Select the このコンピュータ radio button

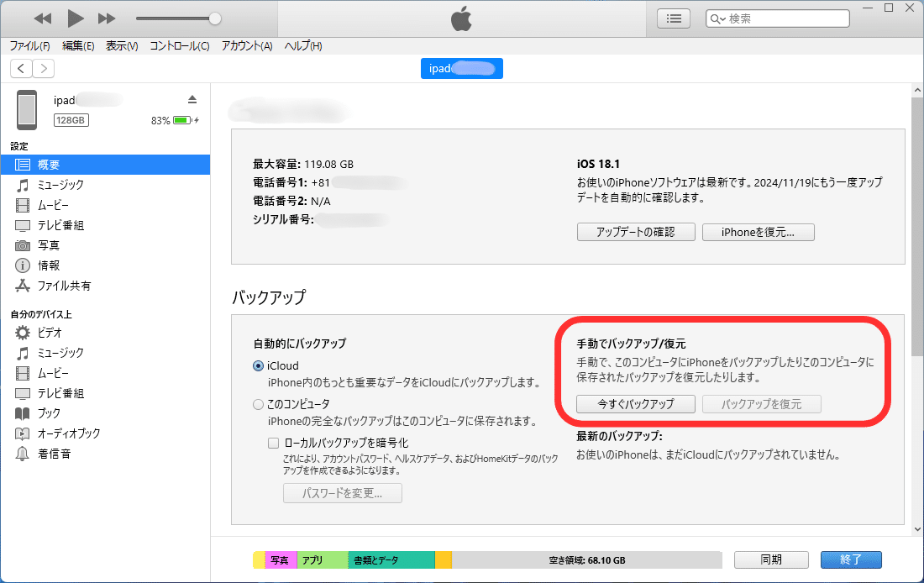point(258,404)
